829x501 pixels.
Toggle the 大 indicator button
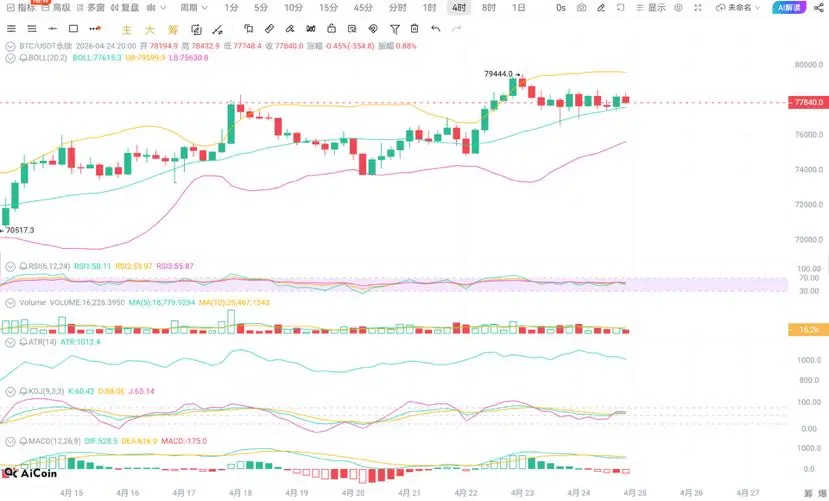coord(150,30)
